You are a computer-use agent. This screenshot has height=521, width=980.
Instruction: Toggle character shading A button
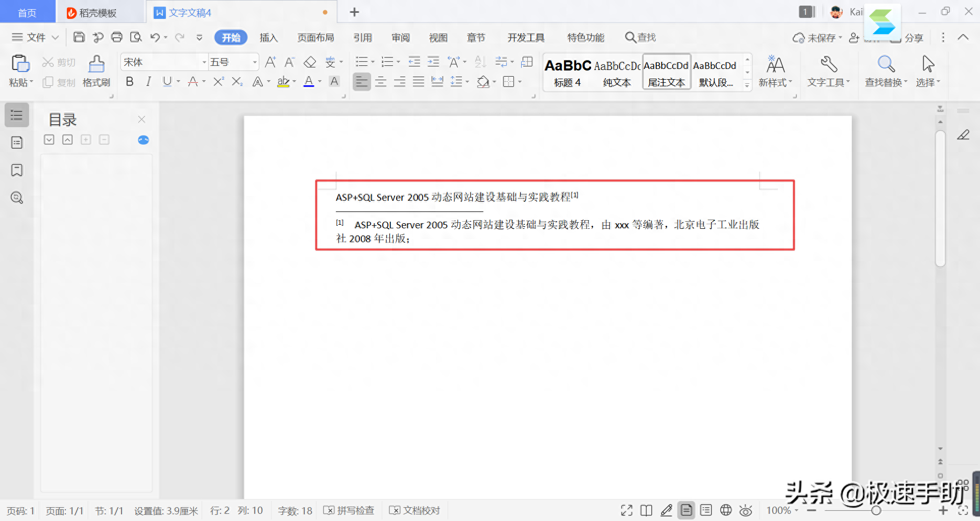[334, 82]
